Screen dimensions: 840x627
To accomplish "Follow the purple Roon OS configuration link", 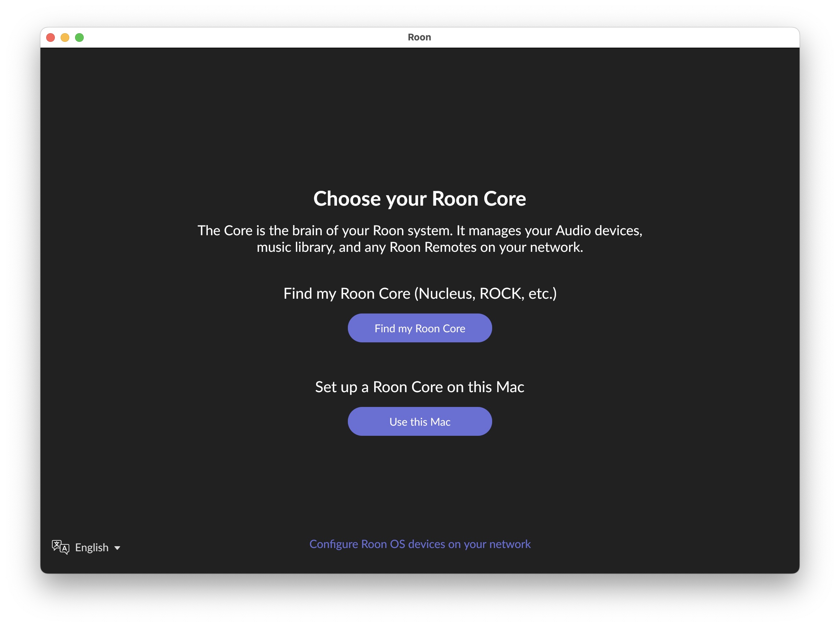I will click(419, 544).
